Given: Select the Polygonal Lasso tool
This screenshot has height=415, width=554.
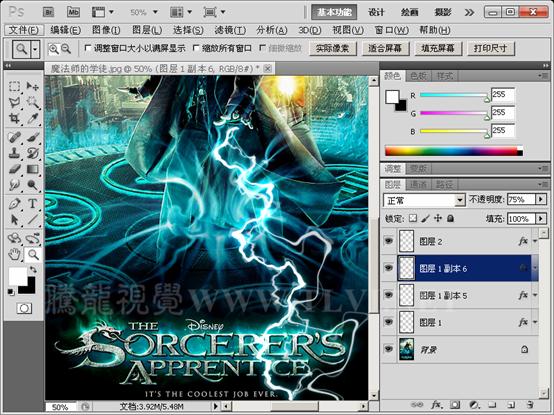Looking at the screenshot, I should pyautogui.click(x=14, y=102).
